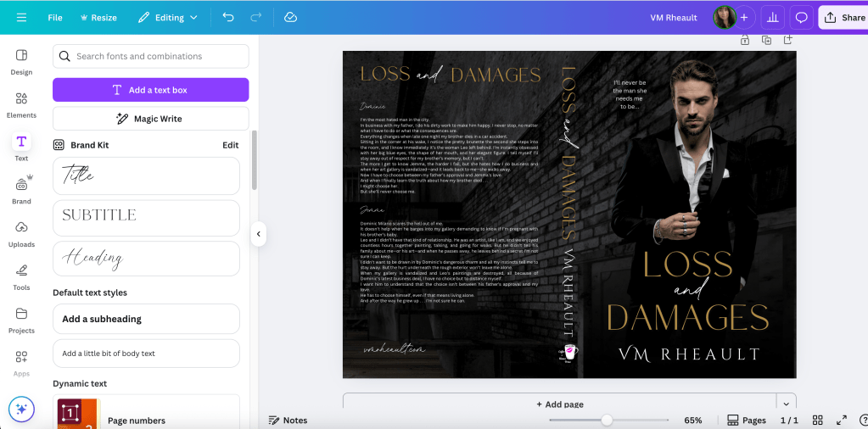Screen dimensions: 868x429
Task: Click the Add a text box button
Action: pyautogui.click(x=150, y=90)
